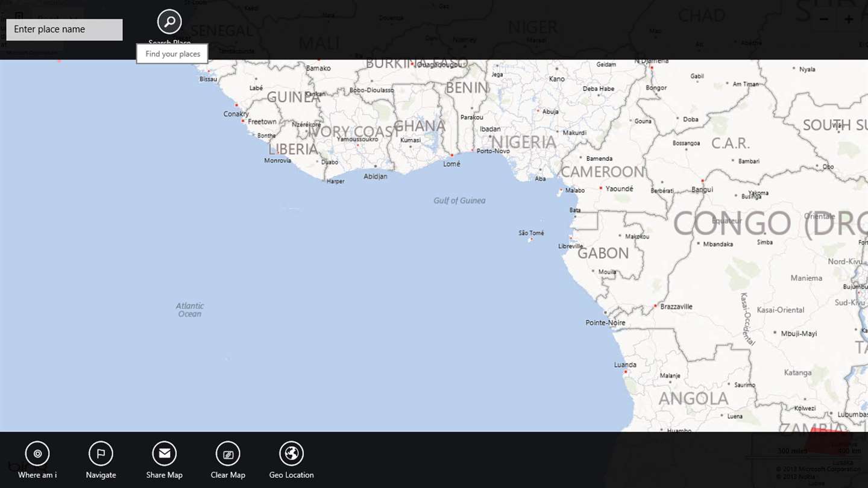Click the Gulf of Guinea label

tap(459, 201)
